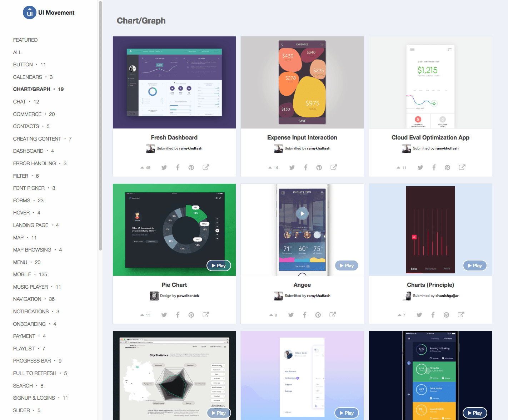
Task: Click the UI Movement logo
Action: tap(30, 12)
